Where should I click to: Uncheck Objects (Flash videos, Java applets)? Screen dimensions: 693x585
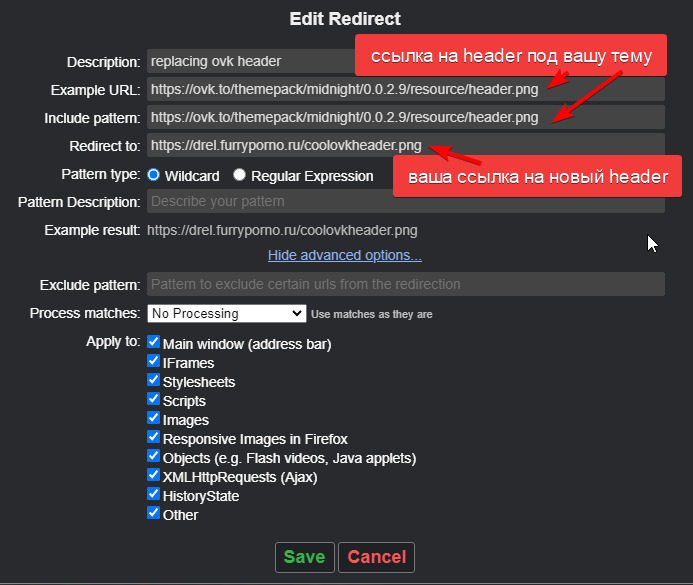click(153, 457)
